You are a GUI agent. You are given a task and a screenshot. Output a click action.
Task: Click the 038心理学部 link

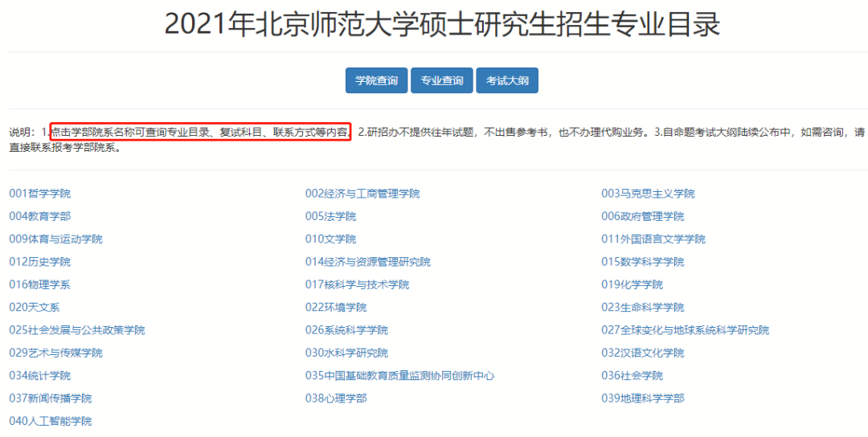(x=336, y=398)
